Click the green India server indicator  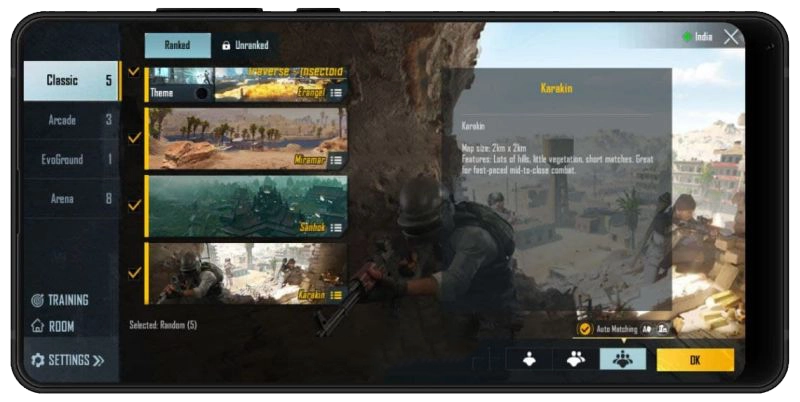click(687, 37)
